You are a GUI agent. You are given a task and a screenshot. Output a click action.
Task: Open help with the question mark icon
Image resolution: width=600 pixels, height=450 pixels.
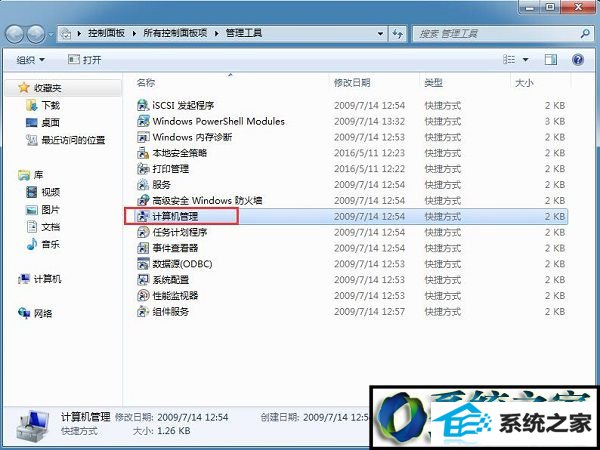coord(578,60)
